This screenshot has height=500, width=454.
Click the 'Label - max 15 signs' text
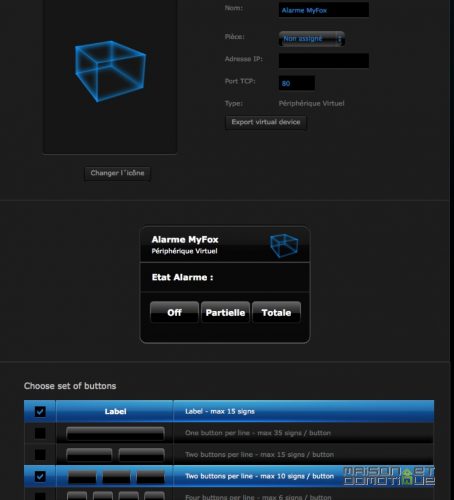click(220, 411)
